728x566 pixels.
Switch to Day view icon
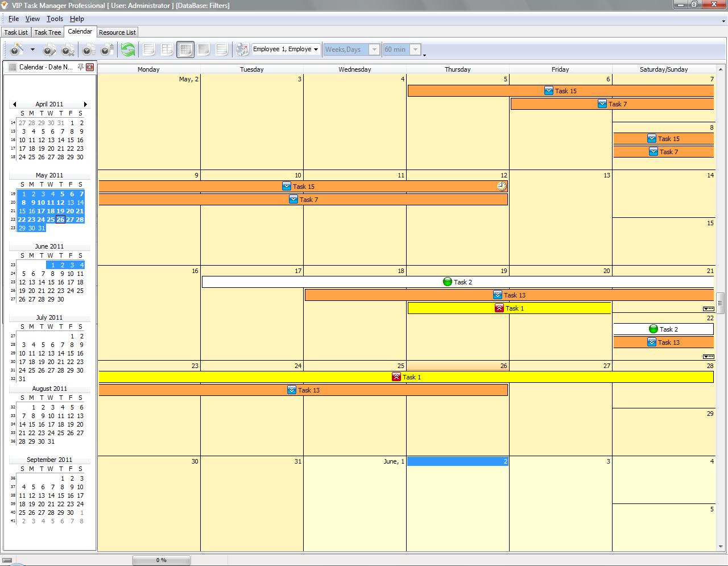(149, 50)
